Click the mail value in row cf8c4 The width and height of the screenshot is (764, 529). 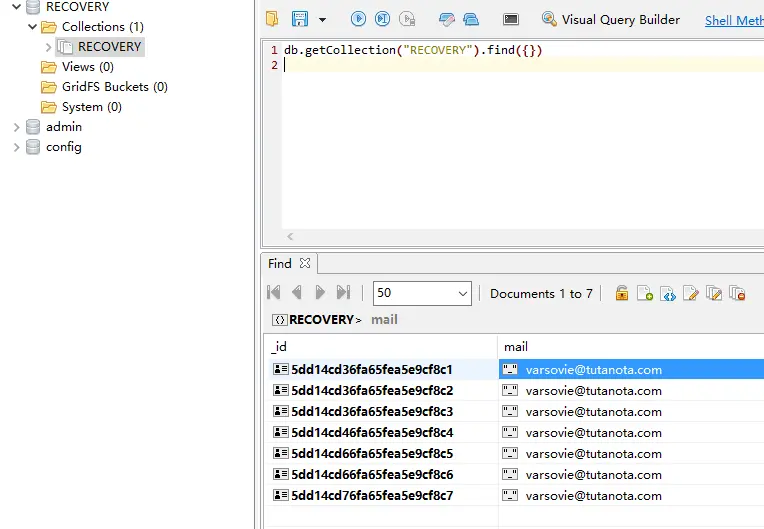(593, 433)
